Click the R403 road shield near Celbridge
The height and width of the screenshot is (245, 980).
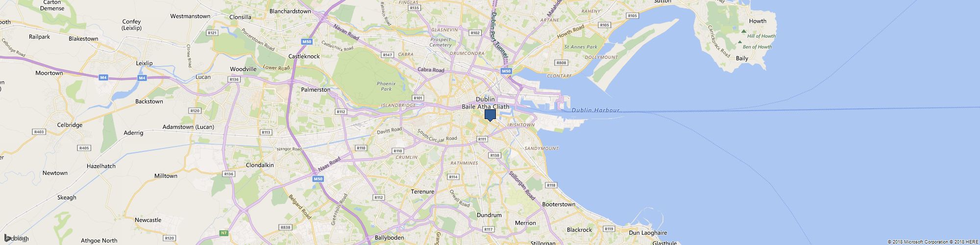click(x=39, y=132)
